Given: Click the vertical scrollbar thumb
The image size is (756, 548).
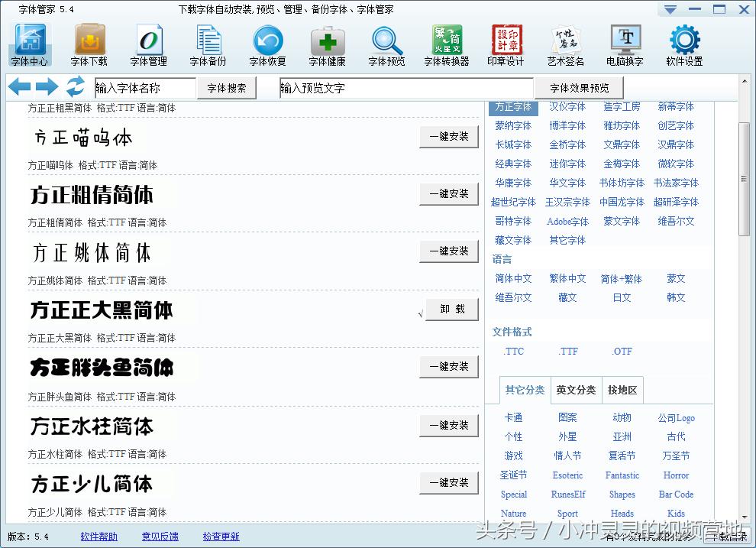Looking at the screenshot, I should tap(744, 179).
